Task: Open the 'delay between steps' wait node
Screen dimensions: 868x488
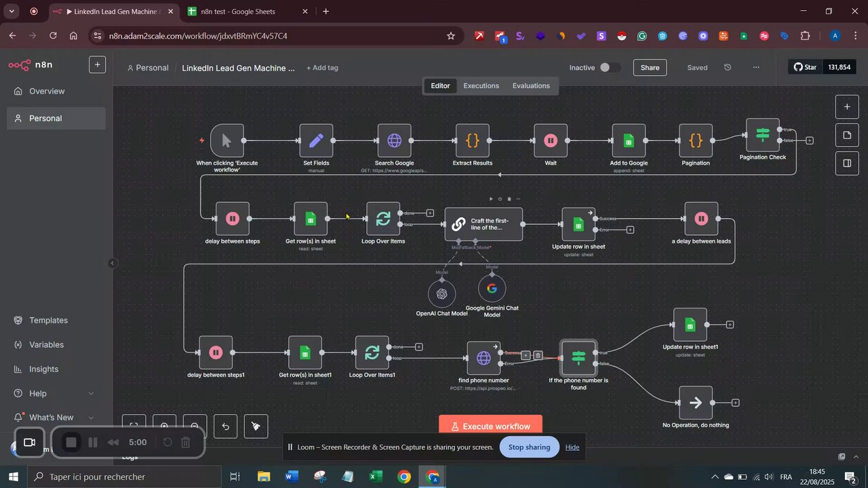Action: (233, 218)
